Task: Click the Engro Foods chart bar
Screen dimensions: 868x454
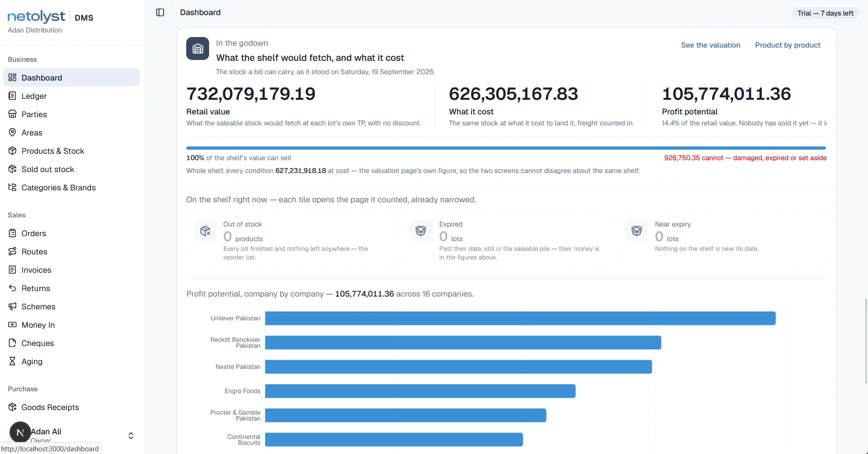Action: click(420, 391)
